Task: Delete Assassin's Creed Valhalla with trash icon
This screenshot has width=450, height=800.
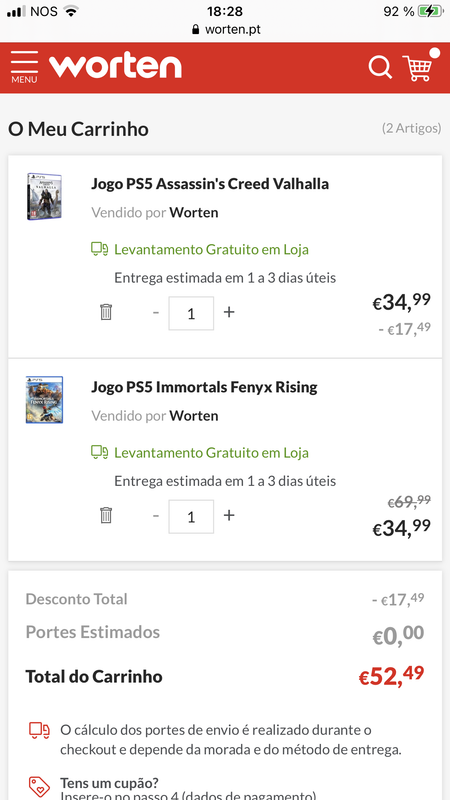Action: point(106,312)
